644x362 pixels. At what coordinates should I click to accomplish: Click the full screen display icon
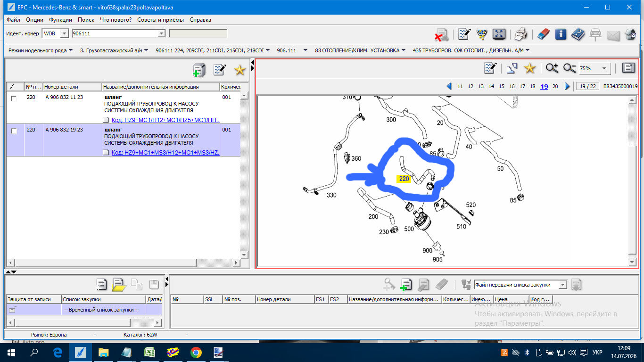[499, 34]
